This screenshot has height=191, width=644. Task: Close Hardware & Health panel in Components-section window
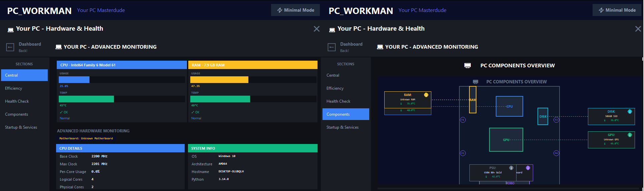(x=638, y=29)
